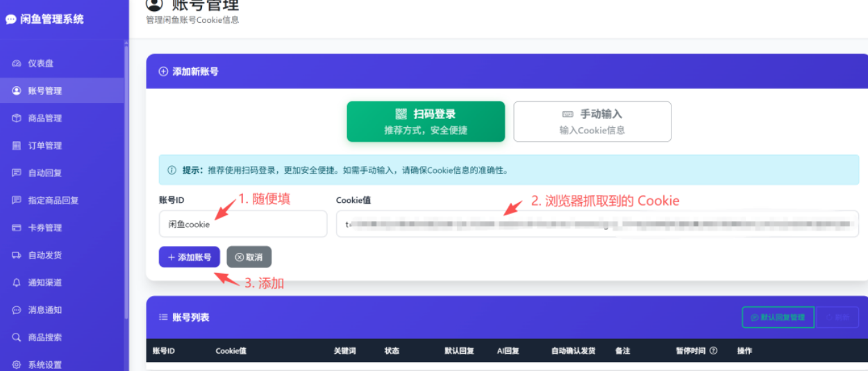868x371 pixels.
Task: Click the faded 刷新 button in 账号列表
Action: [x=837, y=318]
